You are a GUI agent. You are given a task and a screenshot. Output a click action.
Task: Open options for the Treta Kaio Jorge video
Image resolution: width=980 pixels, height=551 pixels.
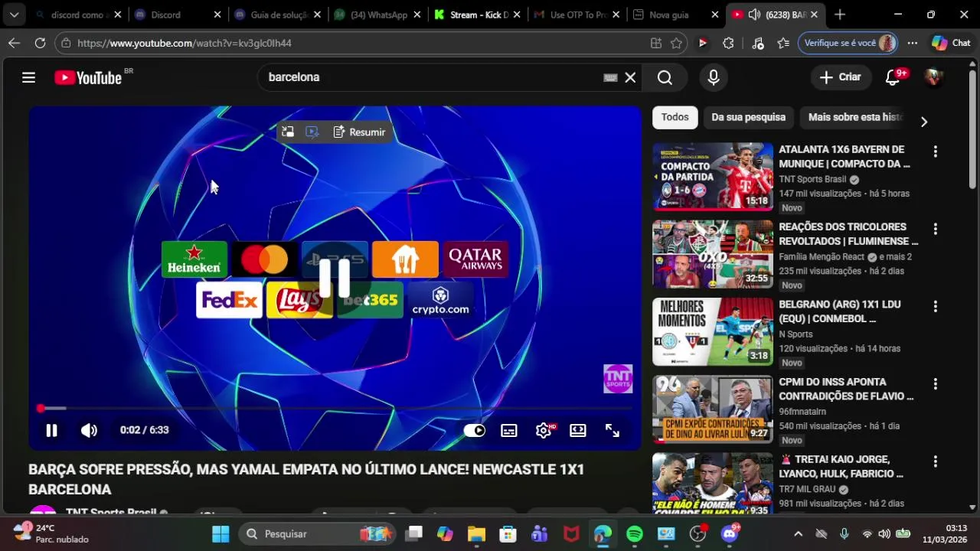tap(935, 461)
